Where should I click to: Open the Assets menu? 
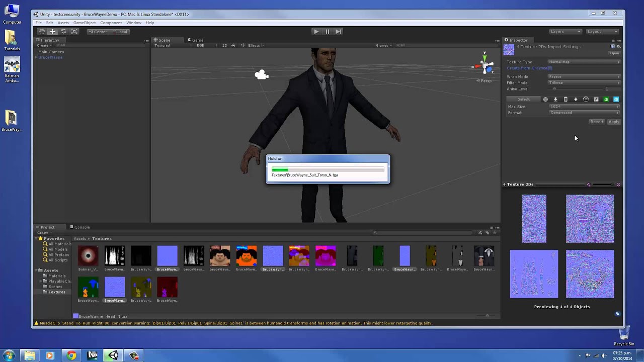63,23
